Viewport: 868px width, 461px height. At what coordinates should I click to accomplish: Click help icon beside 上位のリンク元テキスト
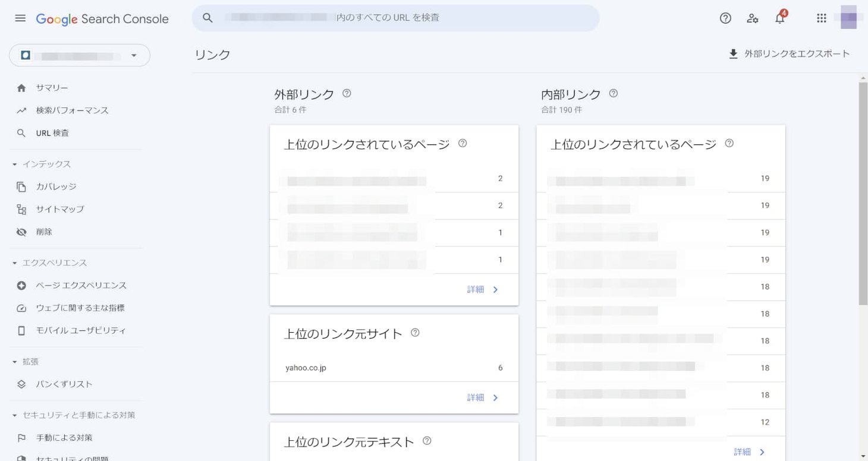coord(426,441)
